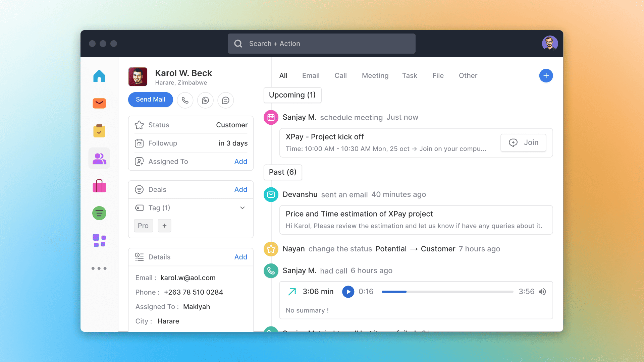Open the orange Mail sidebar icon
The width and height of the screenshot is (644, 362).
[99, 103]
